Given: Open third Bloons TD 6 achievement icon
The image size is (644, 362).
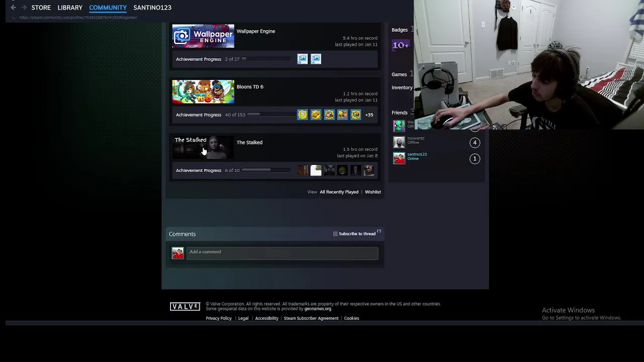Looking at the screenshot, I should tap(329, 115).
